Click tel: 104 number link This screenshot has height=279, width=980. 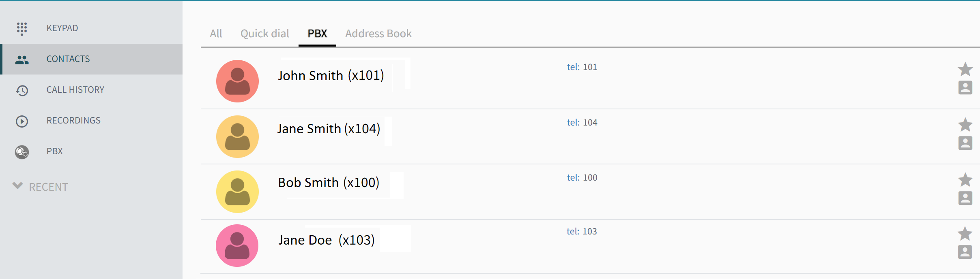[582, 123]
